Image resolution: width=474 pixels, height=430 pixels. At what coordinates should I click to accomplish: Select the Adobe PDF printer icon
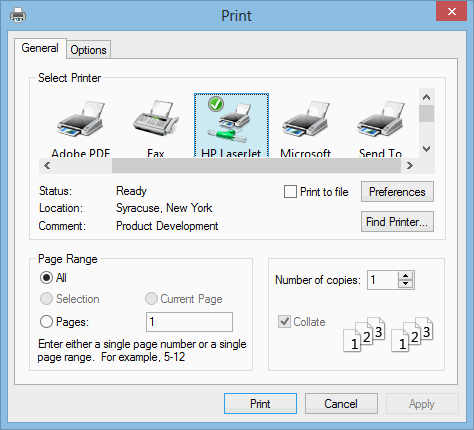tap(80, 119)
